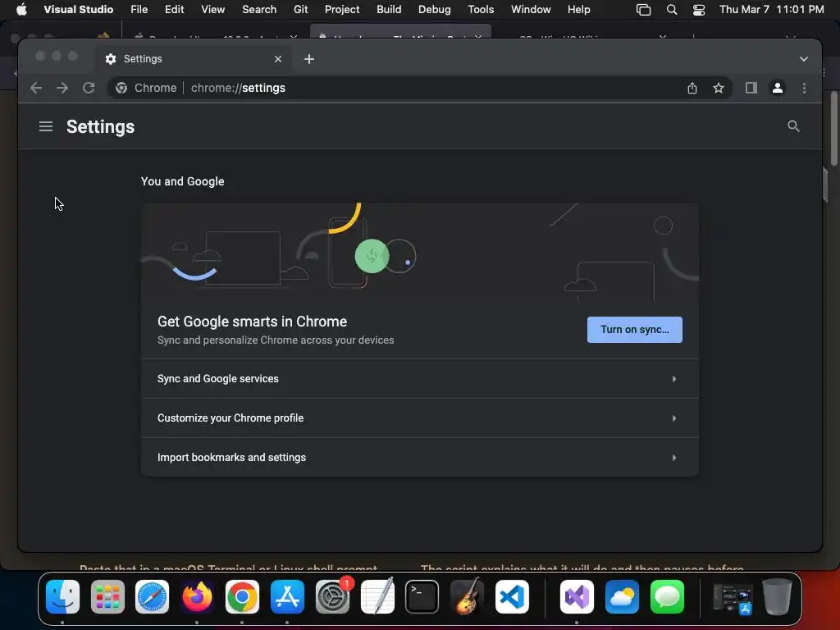Viewport: 840px width, 630px height.
Task: Expand Chrome's tab search chevron
Action: (x=804, y=59)
